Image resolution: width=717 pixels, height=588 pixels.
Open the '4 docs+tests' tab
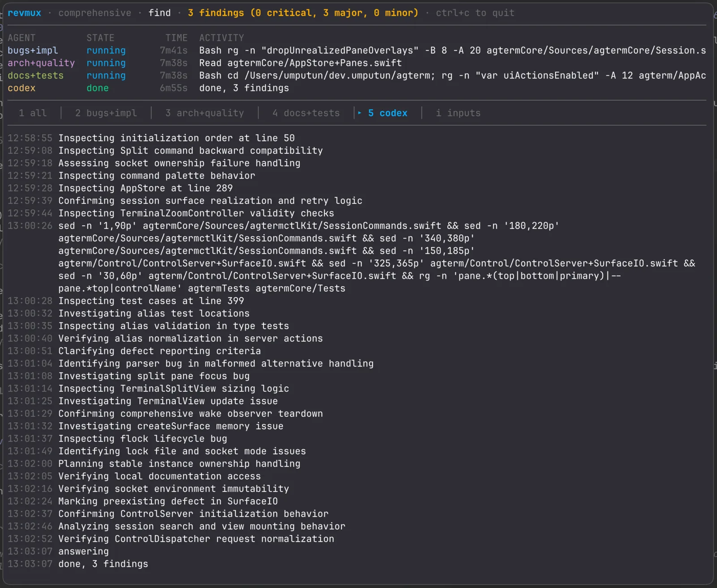(306, 113)
